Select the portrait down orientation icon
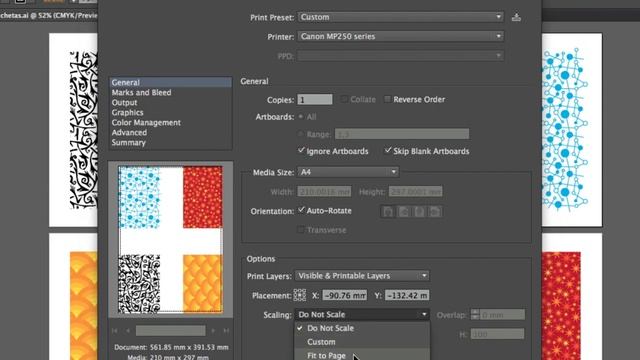The image size is (640, 360). click(419, 211)
